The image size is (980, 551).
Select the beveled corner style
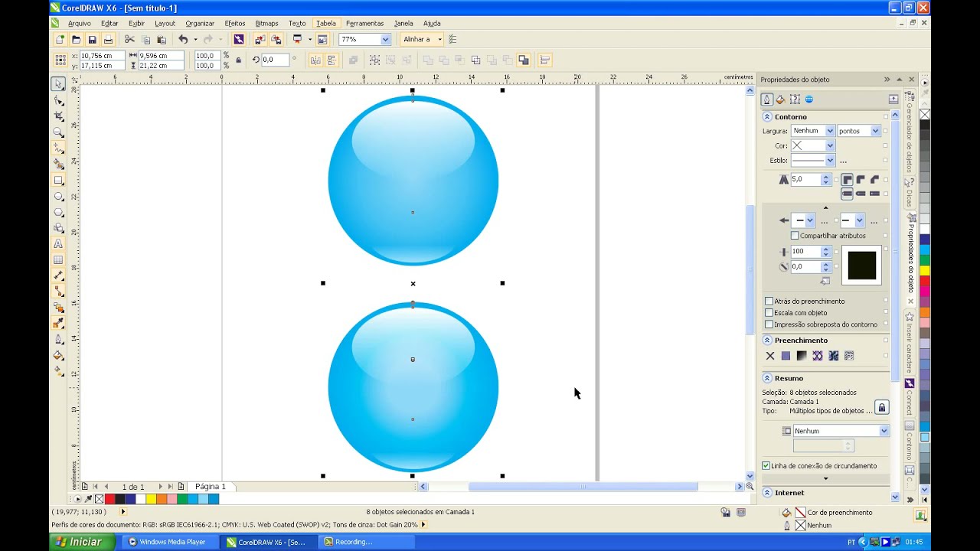[x=874, y=180]
